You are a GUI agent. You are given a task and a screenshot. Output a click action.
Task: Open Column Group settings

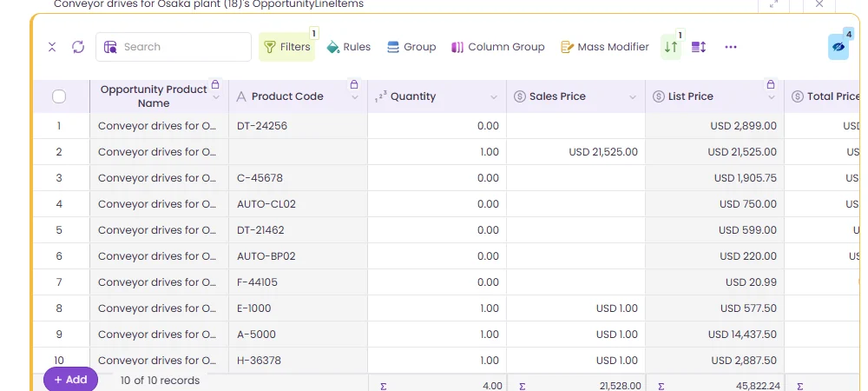click(497, 47)
